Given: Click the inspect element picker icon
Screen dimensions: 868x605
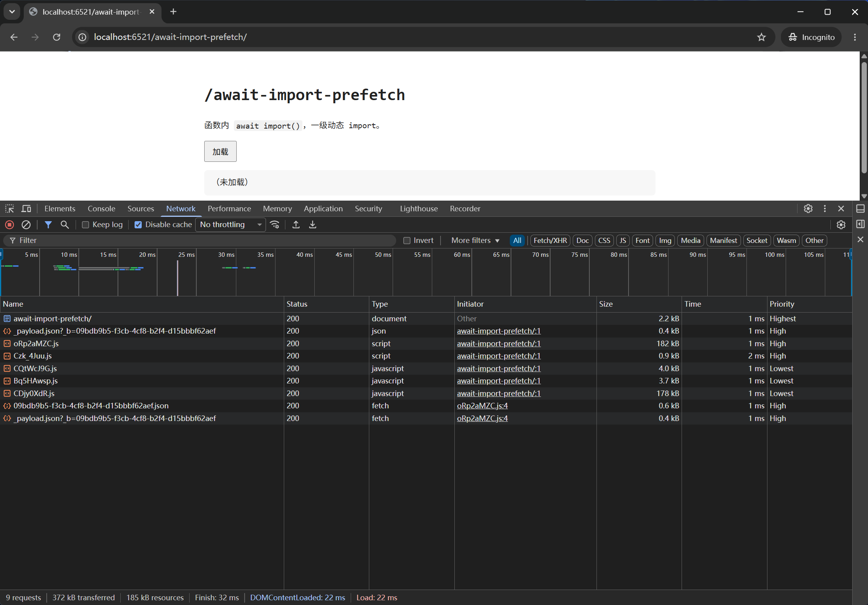Looking at the screenshot, I should [x=9, y=209].
